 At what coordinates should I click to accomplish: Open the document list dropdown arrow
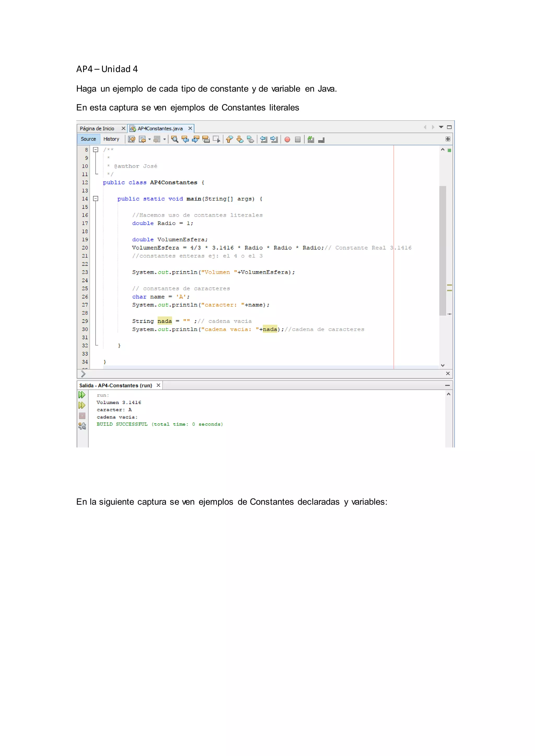coord(441,127)
